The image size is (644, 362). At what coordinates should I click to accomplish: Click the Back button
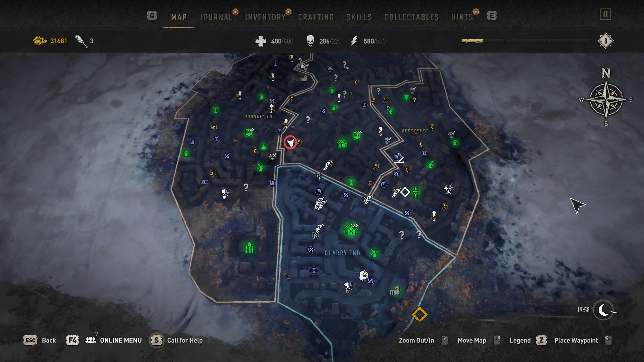click(x=40, y=340)
